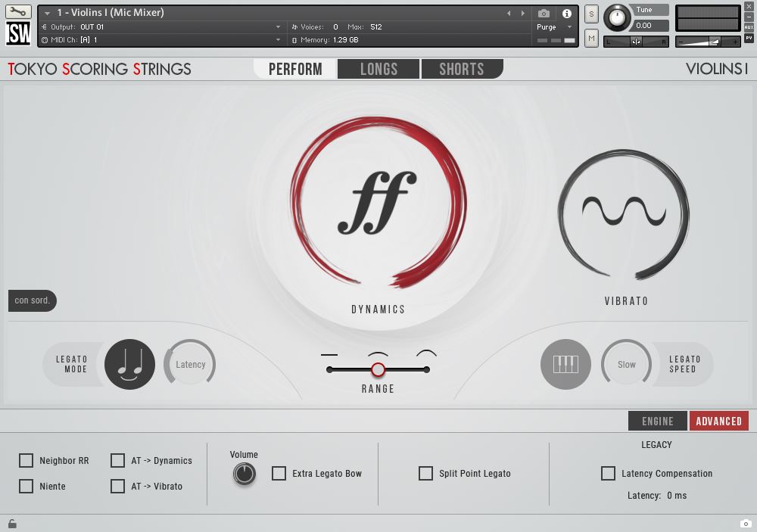Open the MIDI channel dropdown

(162, 39)
